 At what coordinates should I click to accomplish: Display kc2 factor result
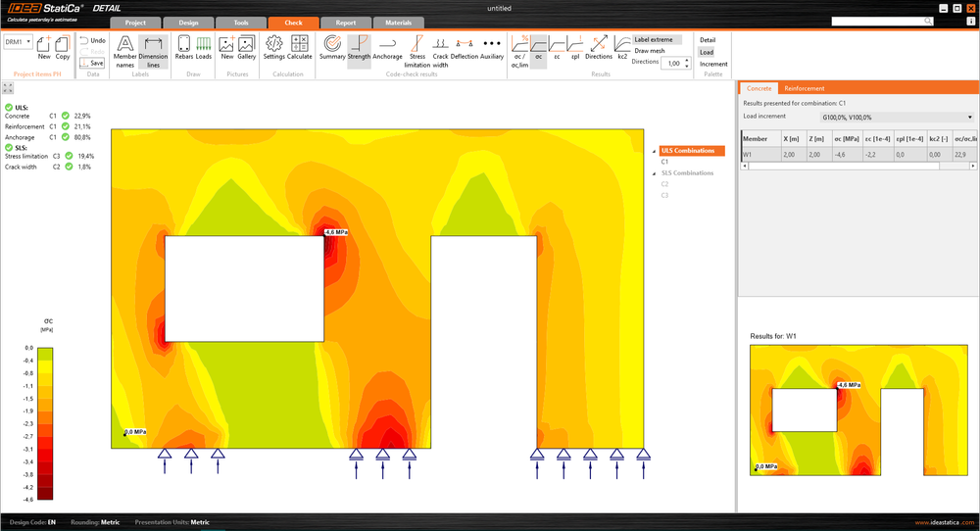622,47
